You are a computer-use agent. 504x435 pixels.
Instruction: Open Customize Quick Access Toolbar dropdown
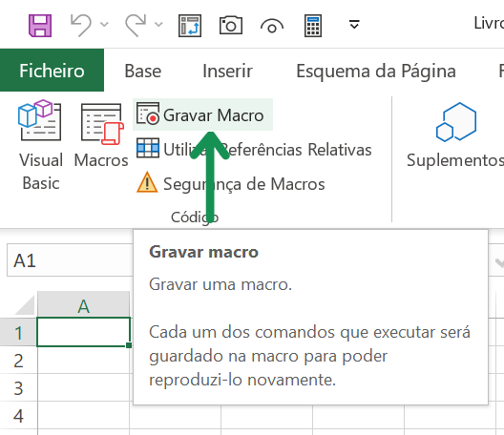point(354,25)
